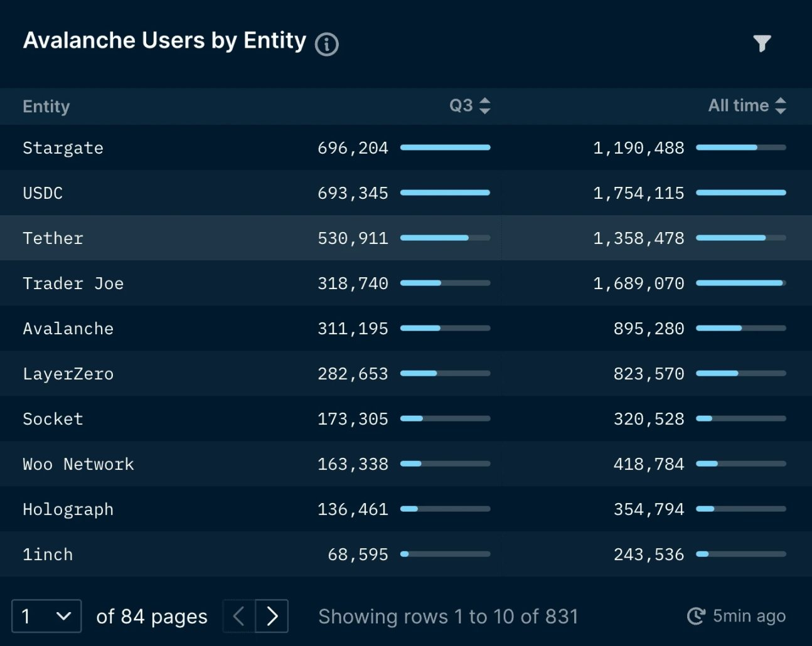Viewport: 812px width, 646px height.
Task: Open the Trader Joe row
Action: pyautogui.click(x=406, y=283)
